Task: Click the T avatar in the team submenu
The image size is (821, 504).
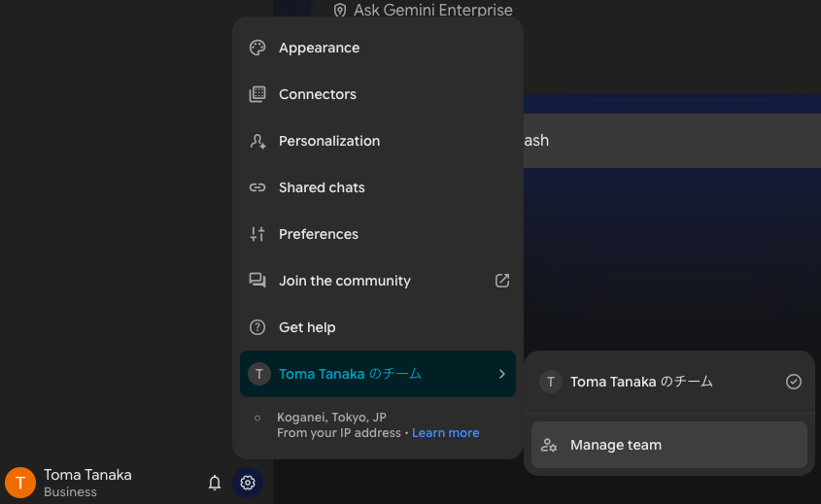Action: click(550, 382)
